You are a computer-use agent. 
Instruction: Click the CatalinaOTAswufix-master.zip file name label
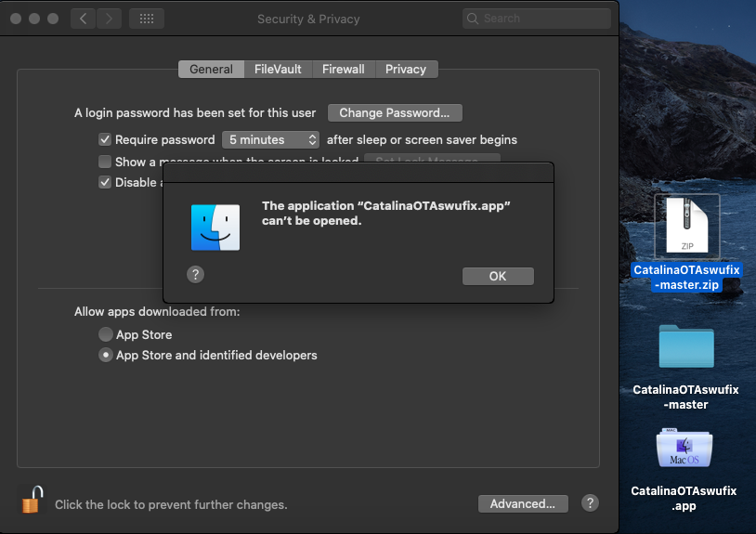point(686,277)
